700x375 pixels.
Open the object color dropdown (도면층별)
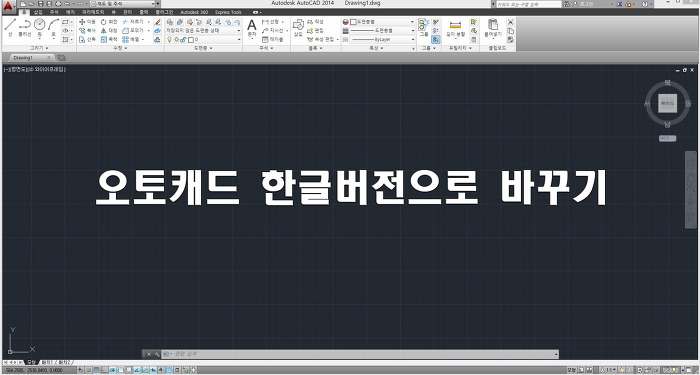coord(383,21)
